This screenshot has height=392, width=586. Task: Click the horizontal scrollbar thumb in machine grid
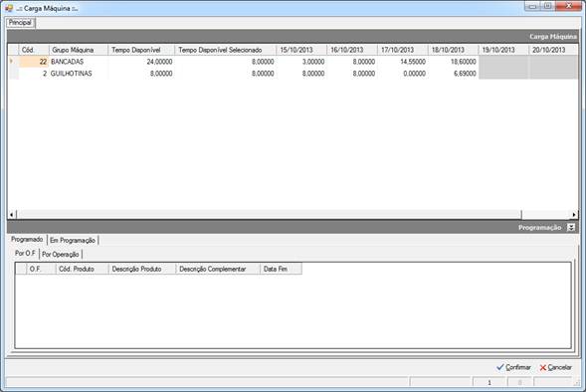[x=269, y=215]
